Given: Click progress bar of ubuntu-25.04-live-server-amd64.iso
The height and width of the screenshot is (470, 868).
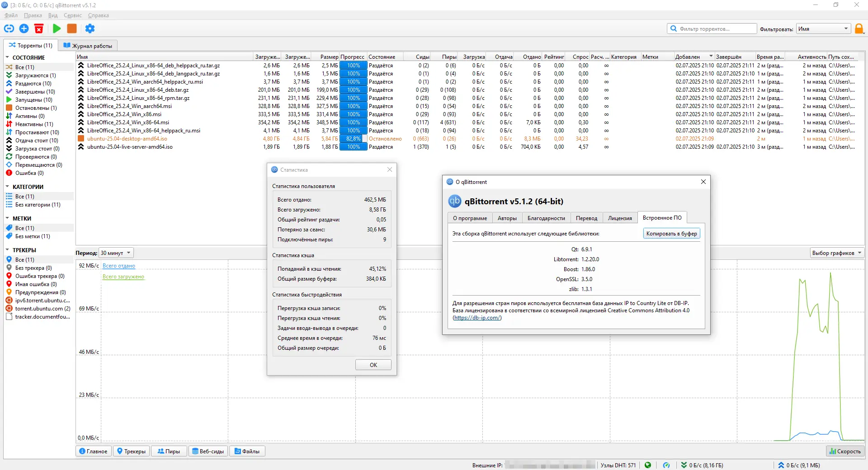Looking at the screenshot, I should point(353,147).
